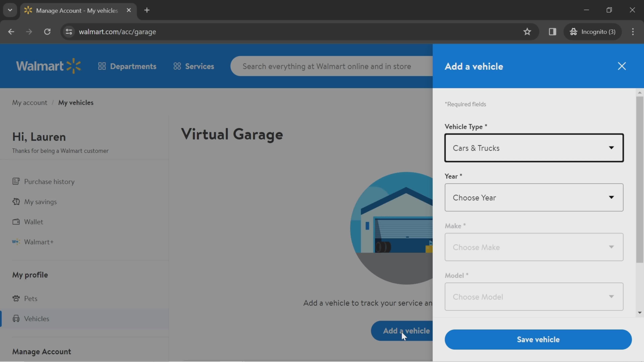Close the Manage Account tab
Viewport: 644px width, 362px height.
129,10
